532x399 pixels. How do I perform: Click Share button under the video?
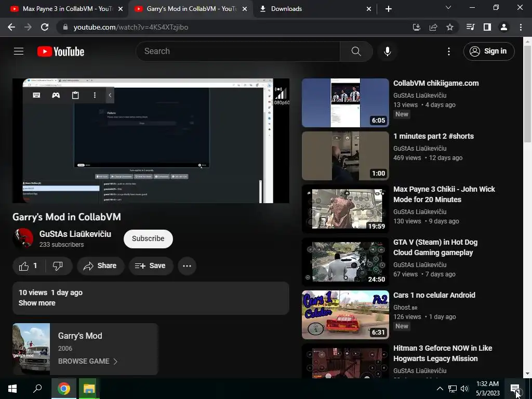click(x=100, y=265)
